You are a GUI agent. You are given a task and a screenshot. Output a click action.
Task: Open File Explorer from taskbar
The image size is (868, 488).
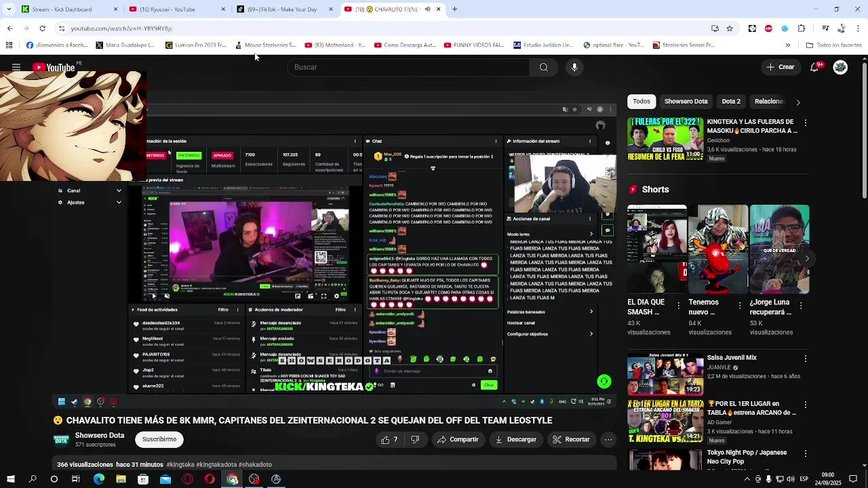(121, 479)
